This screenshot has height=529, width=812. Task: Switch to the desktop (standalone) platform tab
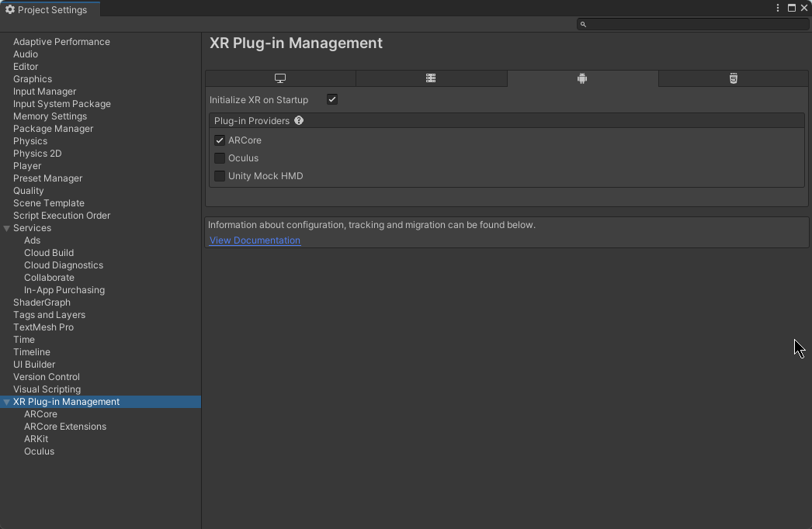[280, 78]
